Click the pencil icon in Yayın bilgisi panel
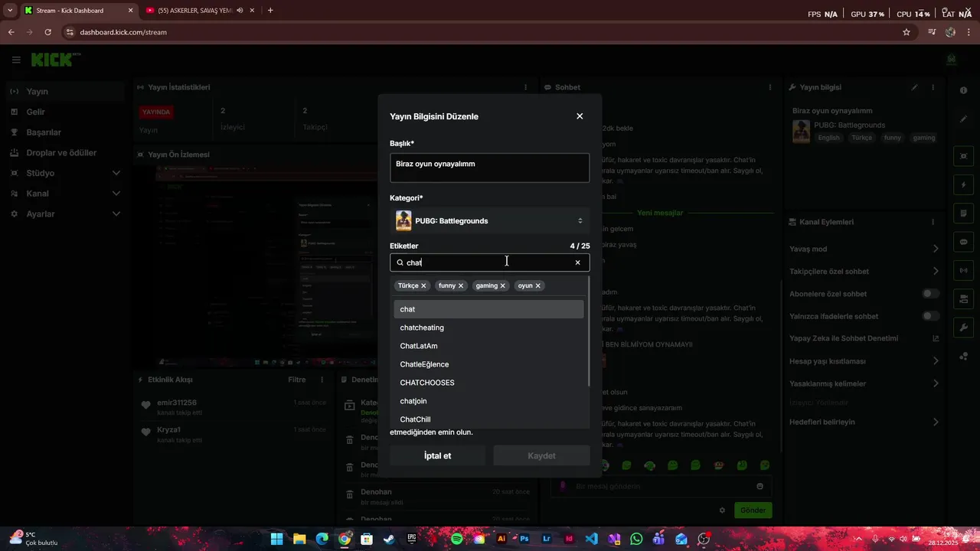This screenshot has height=551, width=980. point(914,87)
